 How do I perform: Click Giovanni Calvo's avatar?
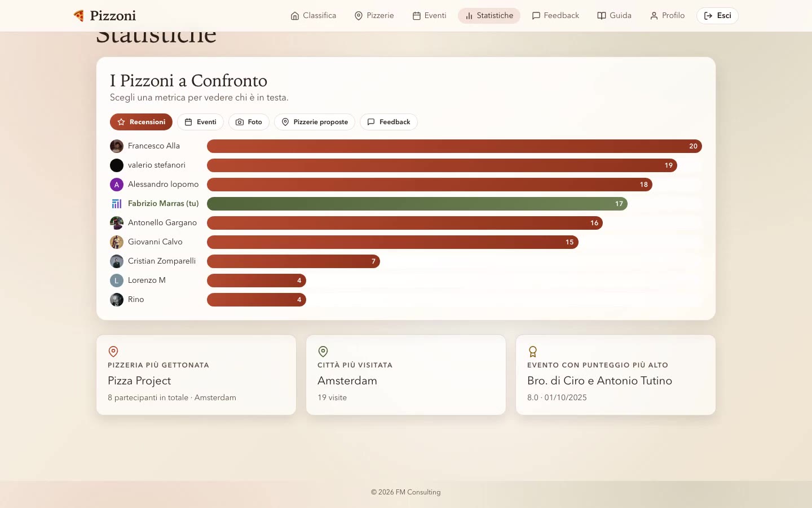coord(117,242)
